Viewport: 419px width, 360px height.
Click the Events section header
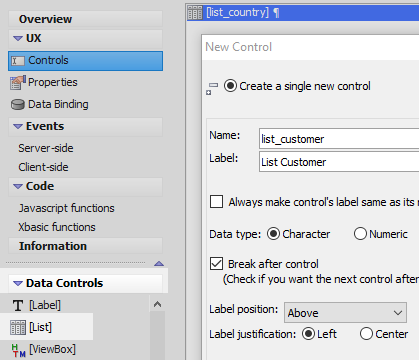pos(85,126)
